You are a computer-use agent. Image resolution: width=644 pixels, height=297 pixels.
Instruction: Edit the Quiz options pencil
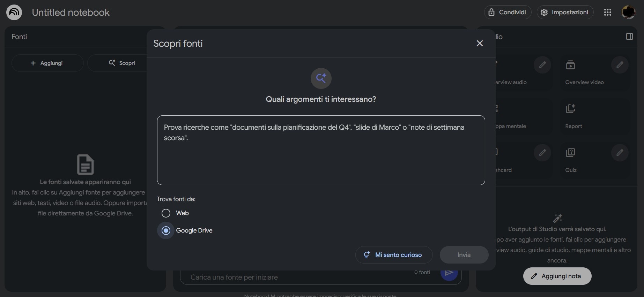click(620, 153)
